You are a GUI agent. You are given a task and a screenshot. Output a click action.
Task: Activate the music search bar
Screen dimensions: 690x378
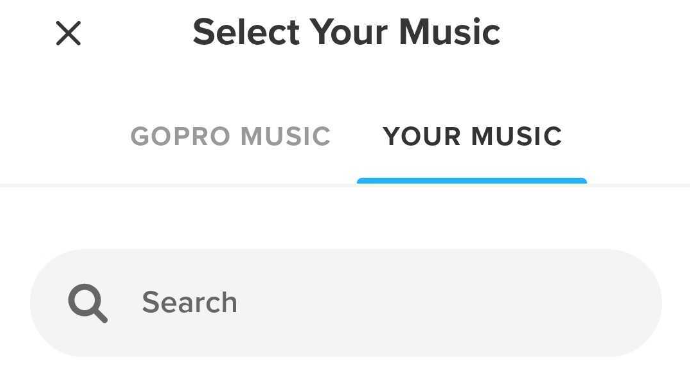tap(346, 303)
